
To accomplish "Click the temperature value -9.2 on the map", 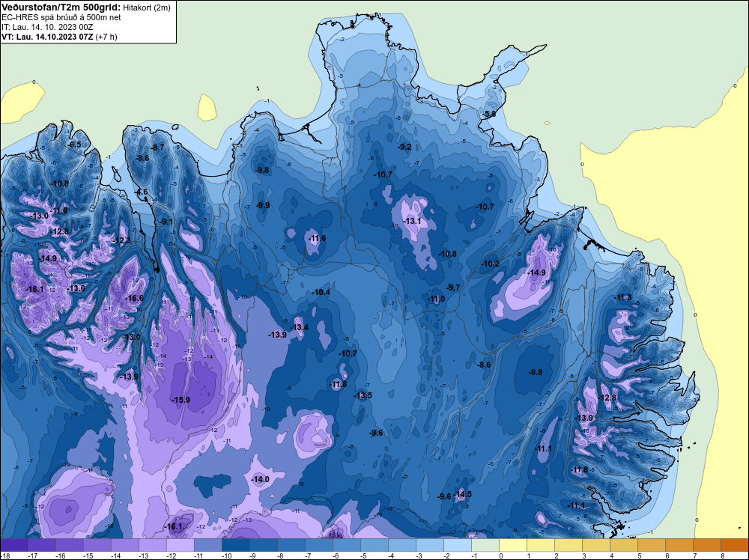I will (x=404, y=147).
